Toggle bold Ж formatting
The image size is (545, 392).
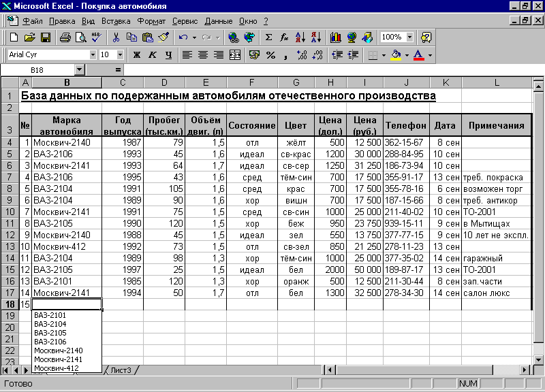137,55
